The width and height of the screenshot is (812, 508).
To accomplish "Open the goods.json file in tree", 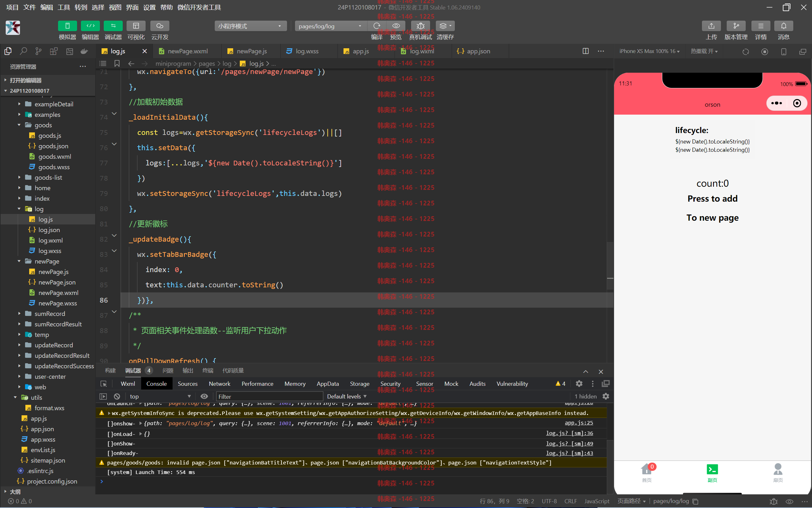I will coord(53,146).
